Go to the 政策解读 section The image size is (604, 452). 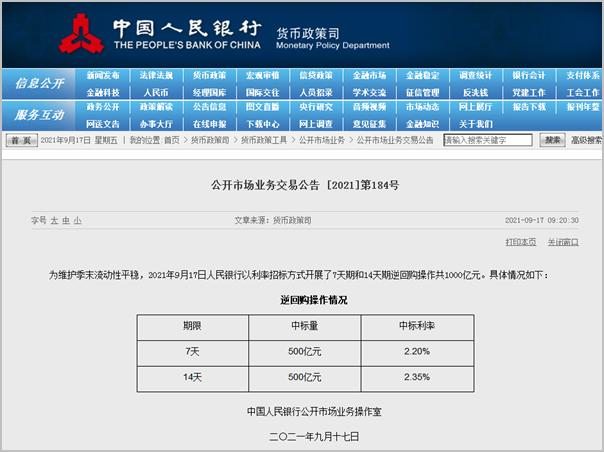tap(156, 107)
